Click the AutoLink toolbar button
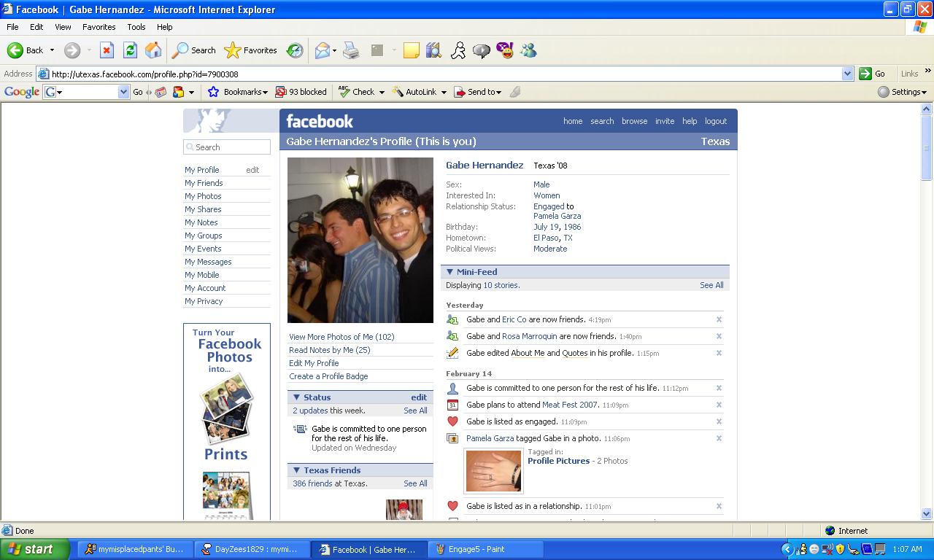 [x=414, y=92]
